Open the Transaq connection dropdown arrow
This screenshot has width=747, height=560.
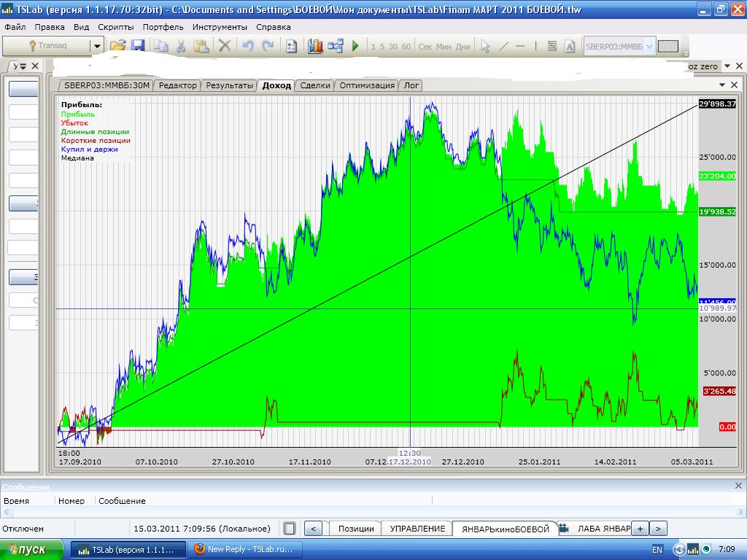(x=96, y=46)
